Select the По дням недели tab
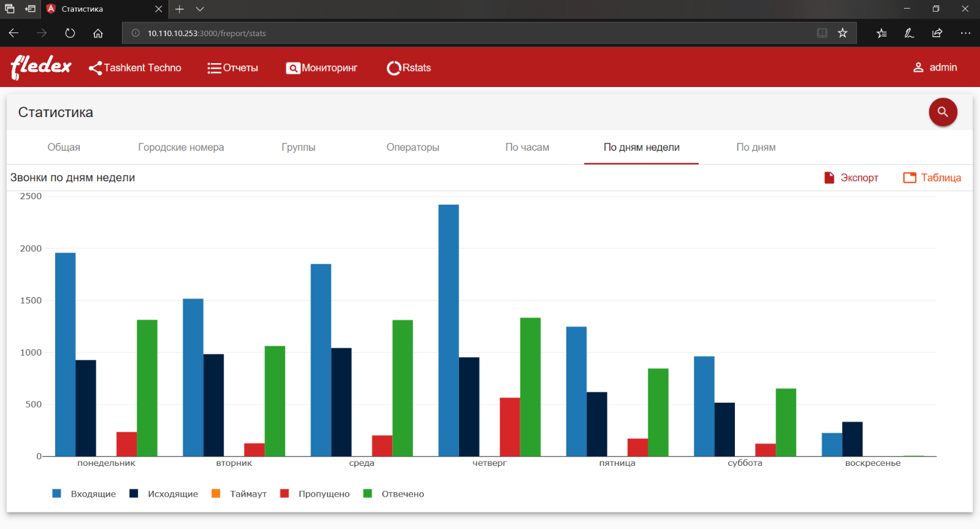 (641, 147)
